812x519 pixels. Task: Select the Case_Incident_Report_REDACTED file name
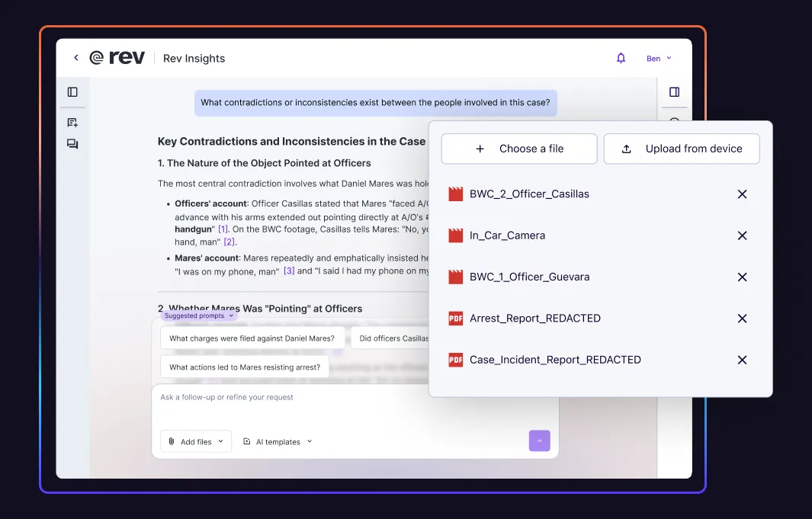(x=555, y=360)
